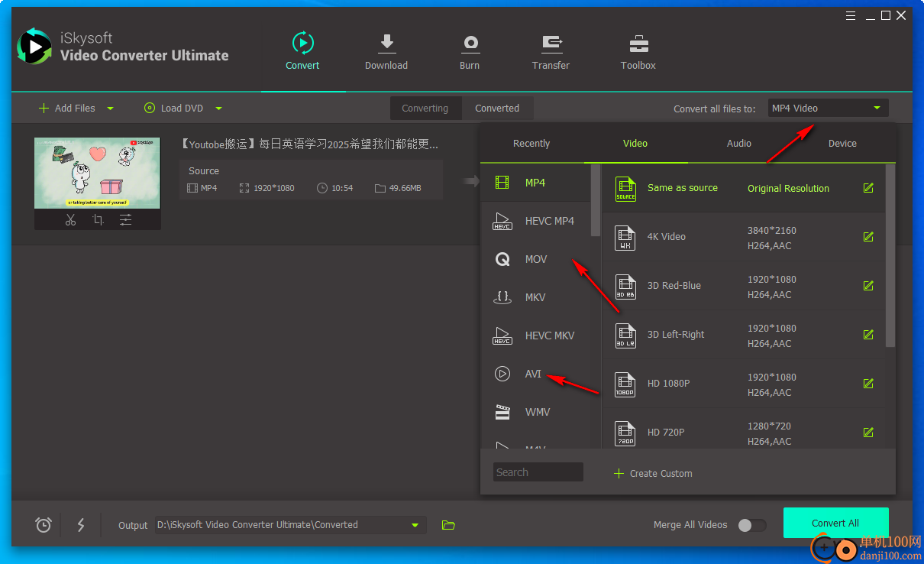
Task: Click Load DVD
Action: [x=174, y=109]
